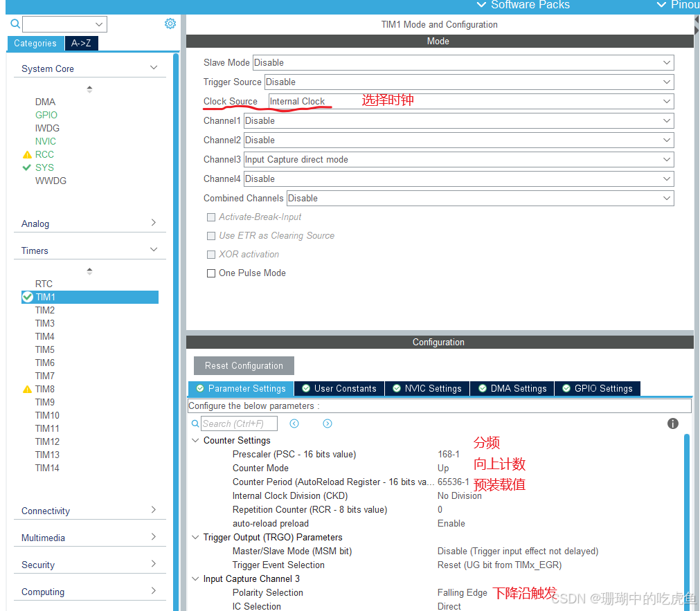Image resolution: width=700 pixels, height=611 pixels.
Task: Open the NVIC Settings tab
Action: click(x=427, y=389)
